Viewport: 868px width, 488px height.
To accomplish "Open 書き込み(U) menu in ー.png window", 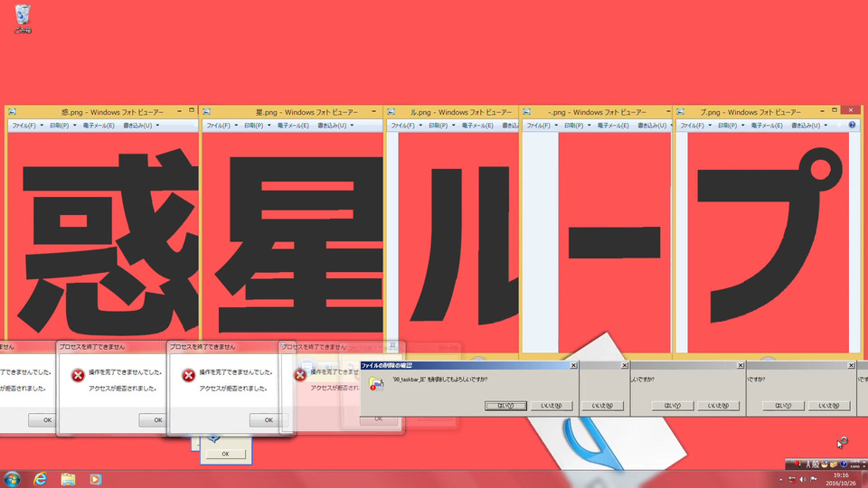I will click(x=655, y=126).
